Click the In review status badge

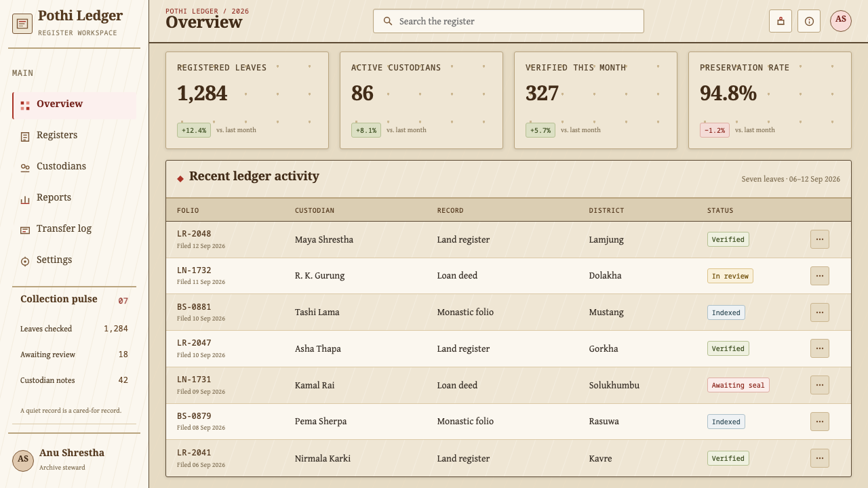point(730,276)
